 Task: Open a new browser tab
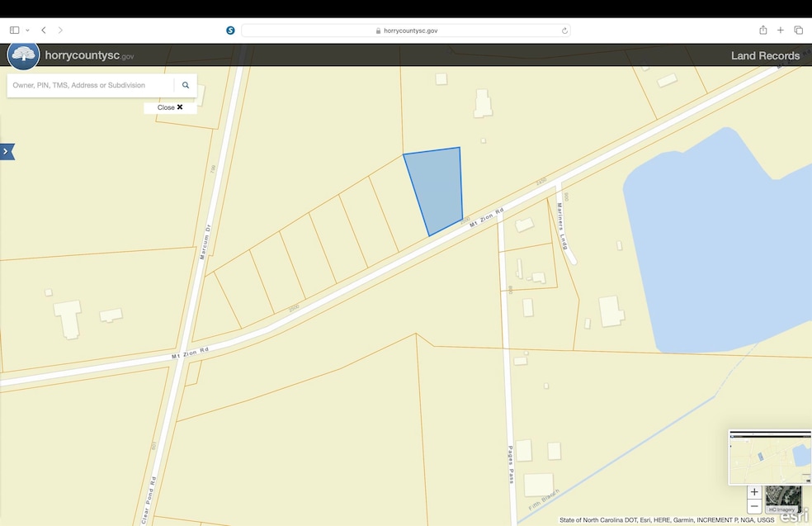(x=781, y=31)
